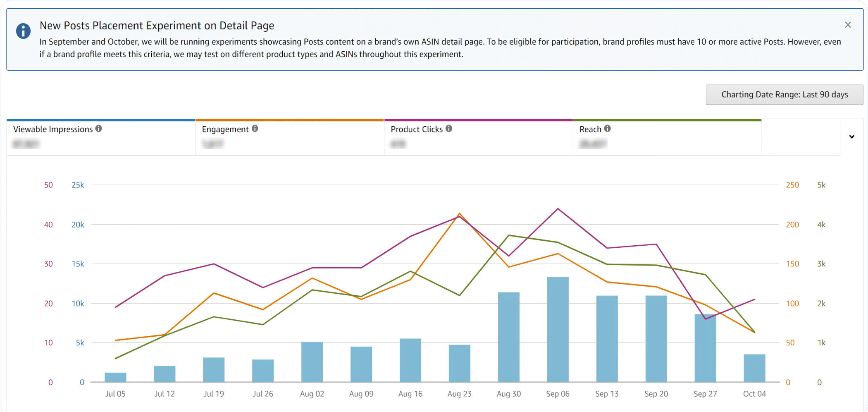Click the Jul 19 impressions bar
The width and height of the screenshot is (868, 412).
[214, 370]
